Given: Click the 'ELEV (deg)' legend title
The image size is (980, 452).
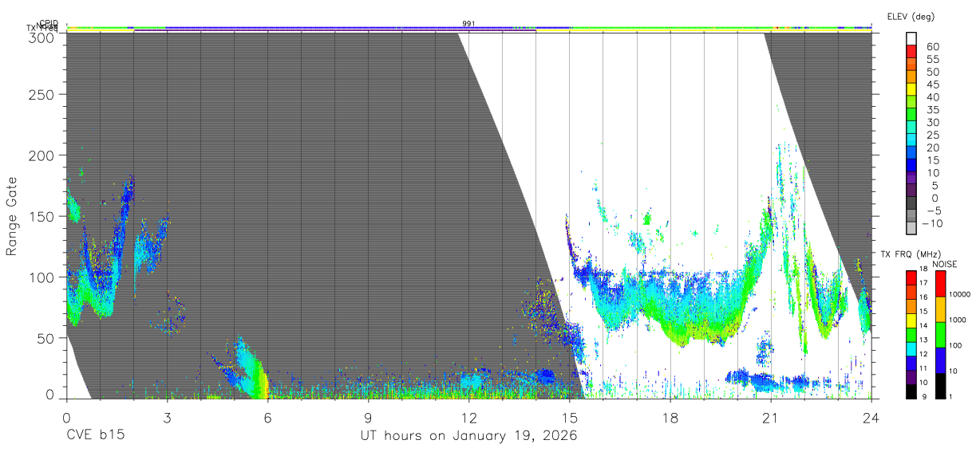Looking at the screenshot, I should [911, 16].
